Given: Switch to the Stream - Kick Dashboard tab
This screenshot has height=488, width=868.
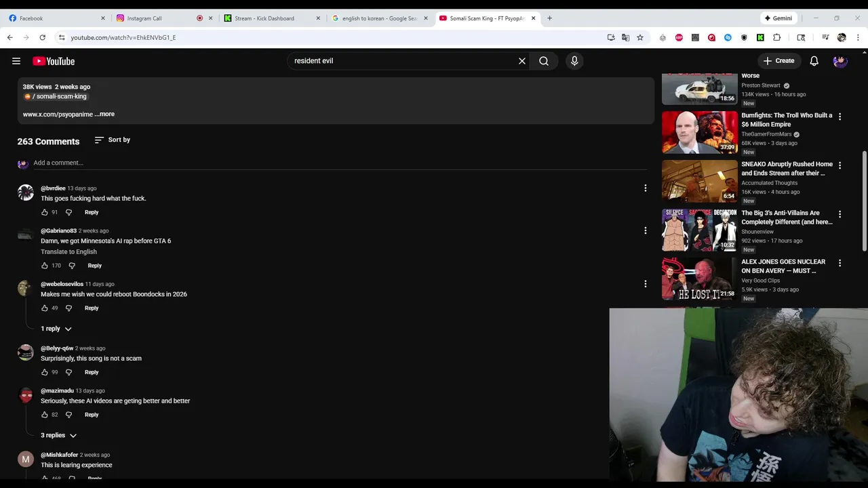Looking at the screenshot, I should (x=271, y=18).
